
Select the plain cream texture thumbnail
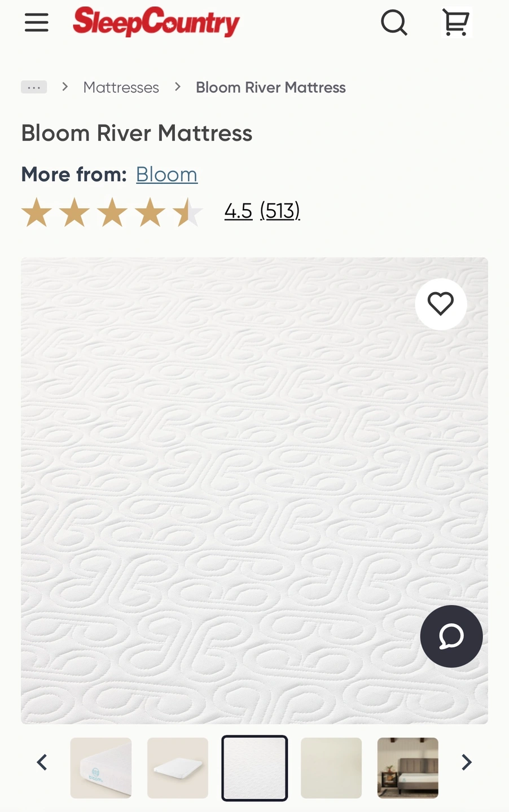[331, 768]
